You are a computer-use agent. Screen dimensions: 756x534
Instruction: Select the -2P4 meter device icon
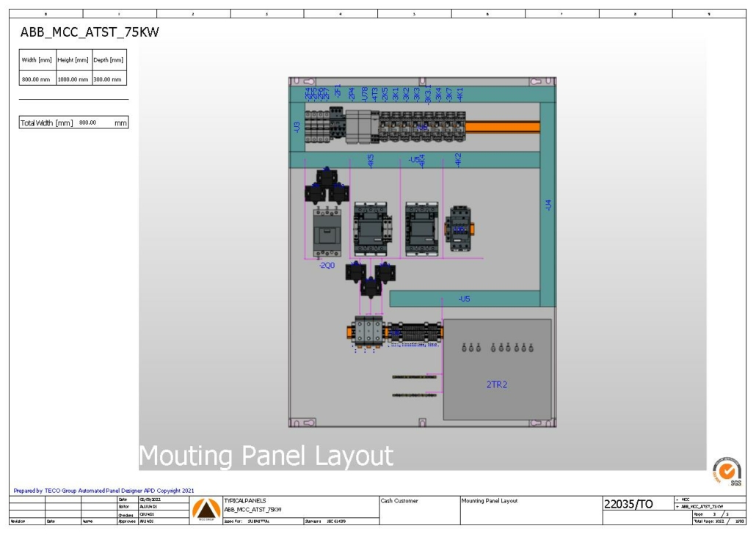352,125
